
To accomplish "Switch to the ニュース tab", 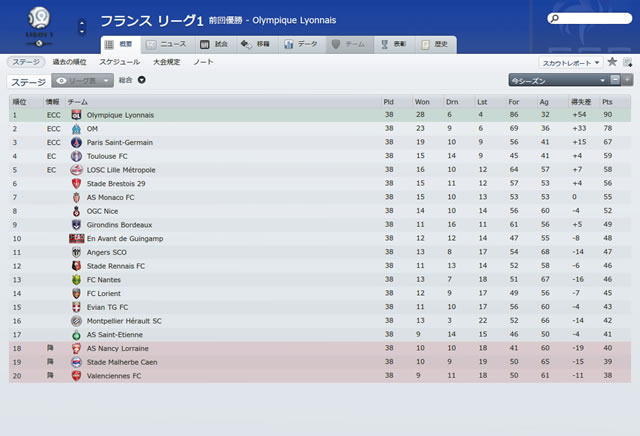I will 167,44.
